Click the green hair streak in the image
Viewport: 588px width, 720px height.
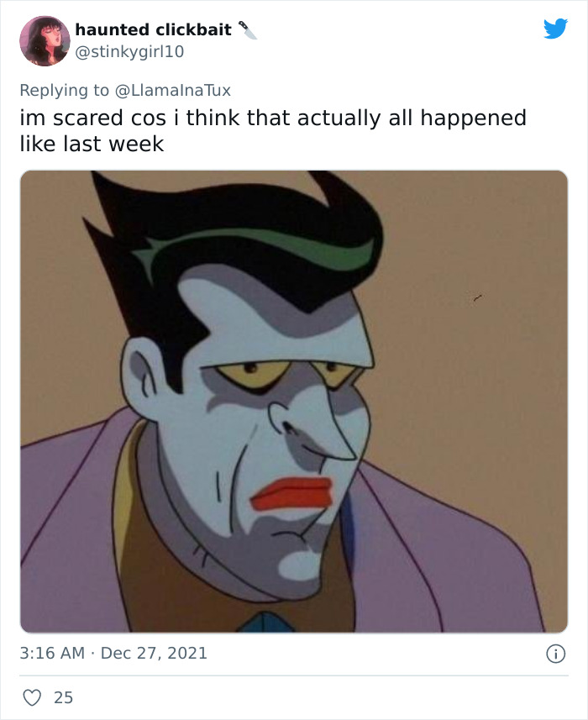(x=257, y=252)
